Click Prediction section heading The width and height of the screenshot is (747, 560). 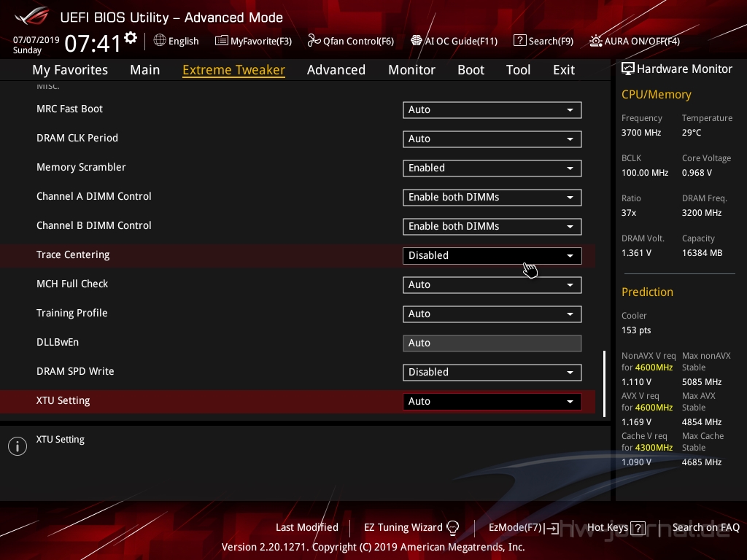648,292
